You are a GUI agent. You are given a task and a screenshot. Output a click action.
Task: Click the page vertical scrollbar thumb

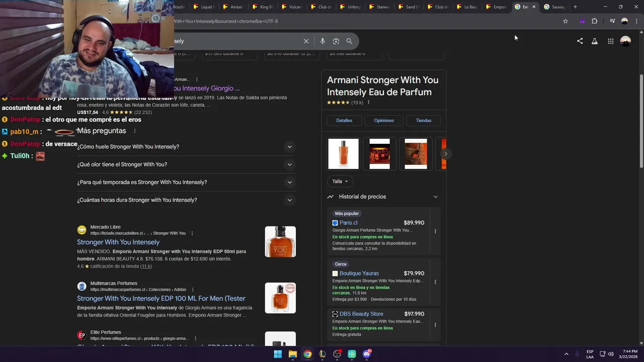click(641, 121)
